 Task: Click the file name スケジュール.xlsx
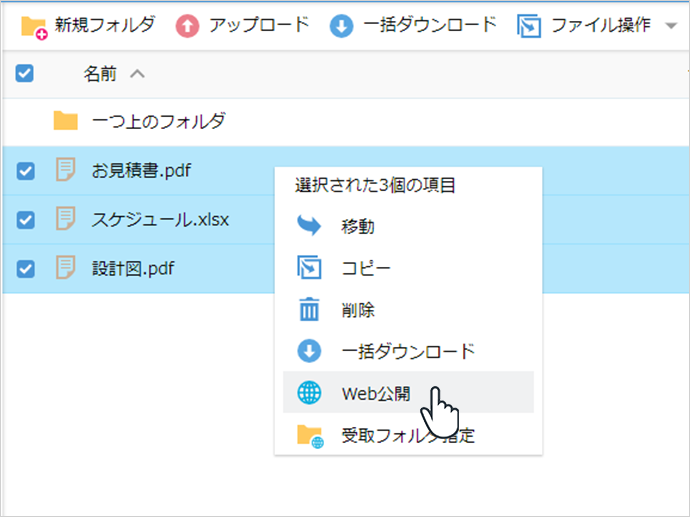tap(160, 219)
